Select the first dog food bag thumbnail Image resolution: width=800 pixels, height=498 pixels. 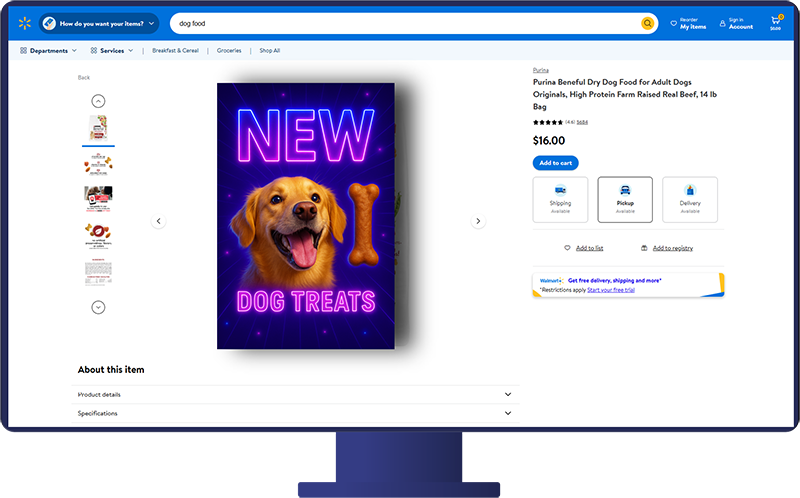tap(98, 128)
